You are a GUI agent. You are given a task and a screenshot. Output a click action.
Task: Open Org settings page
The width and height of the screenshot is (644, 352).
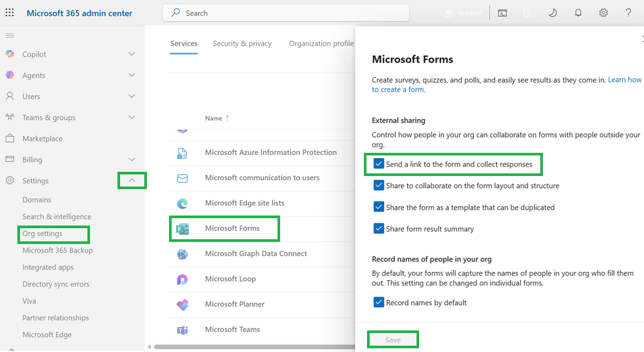click(x=42, y=233)
